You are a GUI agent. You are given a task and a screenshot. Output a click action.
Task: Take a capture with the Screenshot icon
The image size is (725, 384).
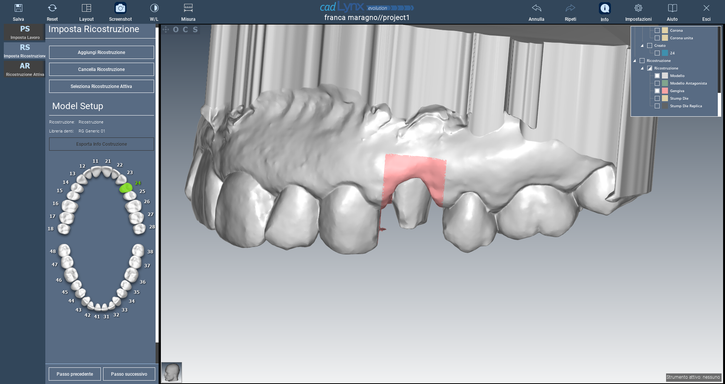click(120, 8)
